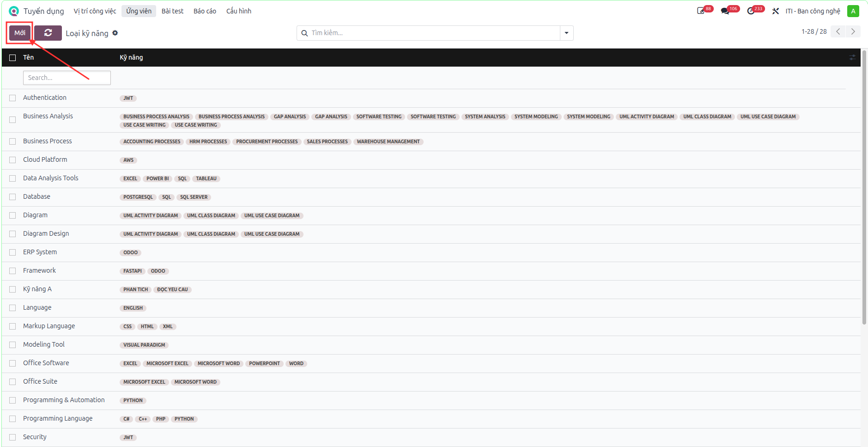Image resolution: width=868 pixels, height=447 pixels.
Task: Open the green user avatar A menu
Action: tap(853, 11)
